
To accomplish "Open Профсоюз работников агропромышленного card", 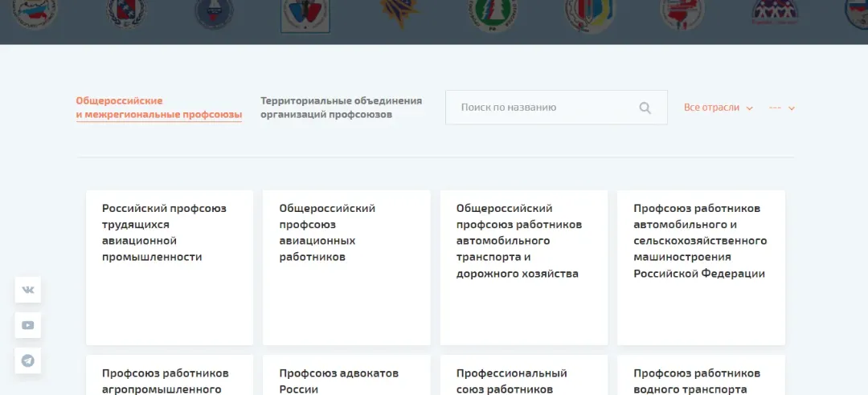I will 170,375.
